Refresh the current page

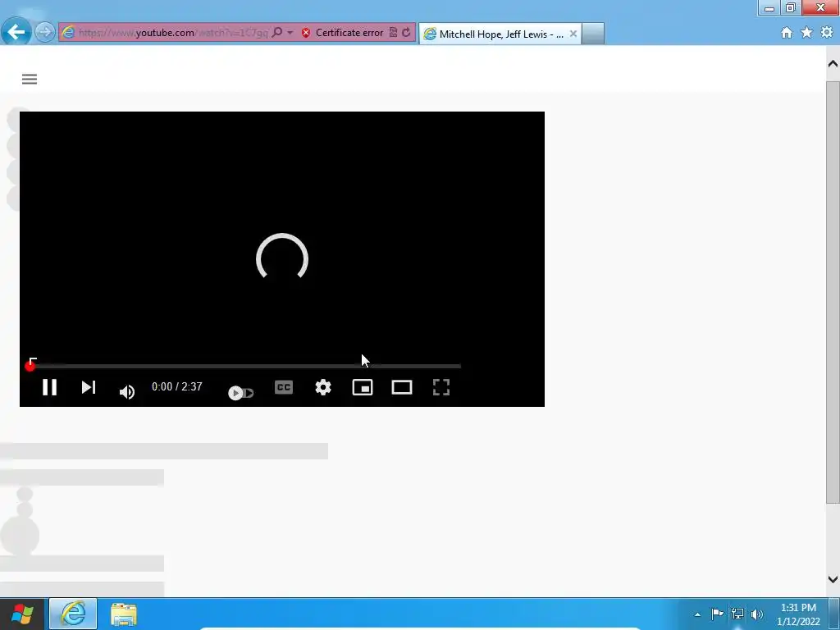pos(407,33)
